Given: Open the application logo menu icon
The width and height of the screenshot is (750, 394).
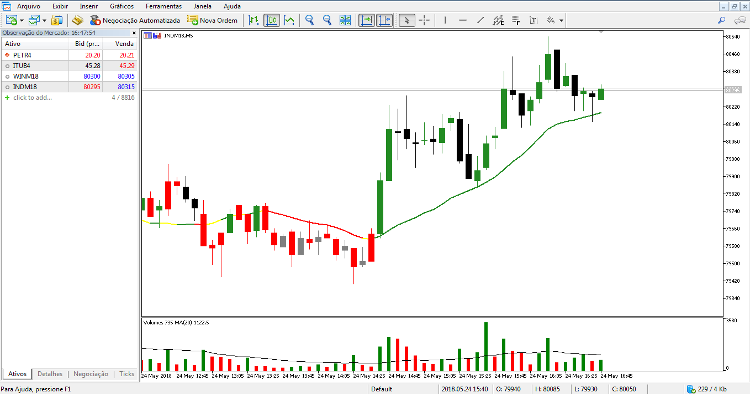Looking at the screenshot, I should [x=6, y=6].
